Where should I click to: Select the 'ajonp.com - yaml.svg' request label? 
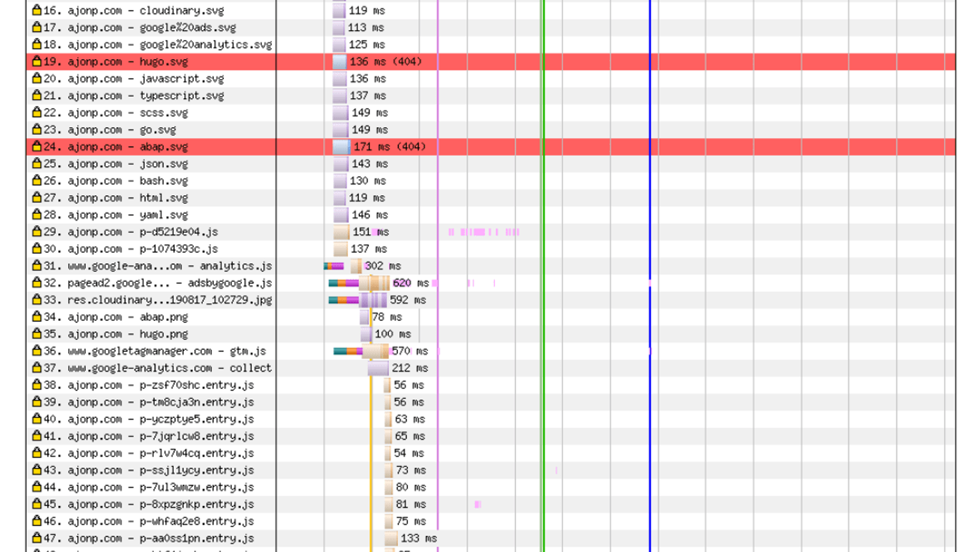(x=115, y=215)
